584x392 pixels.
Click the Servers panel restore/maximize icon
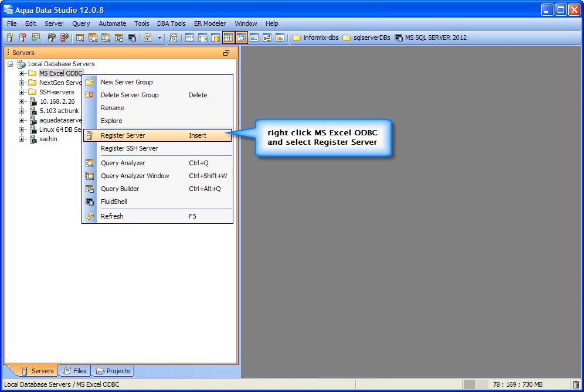tap(226, 53)
